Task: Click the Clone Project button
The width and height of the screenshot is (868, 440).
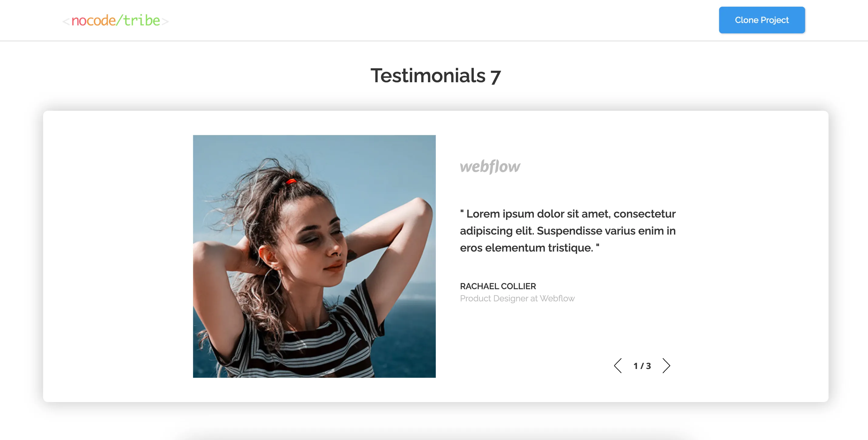Action: click(761, 20)
